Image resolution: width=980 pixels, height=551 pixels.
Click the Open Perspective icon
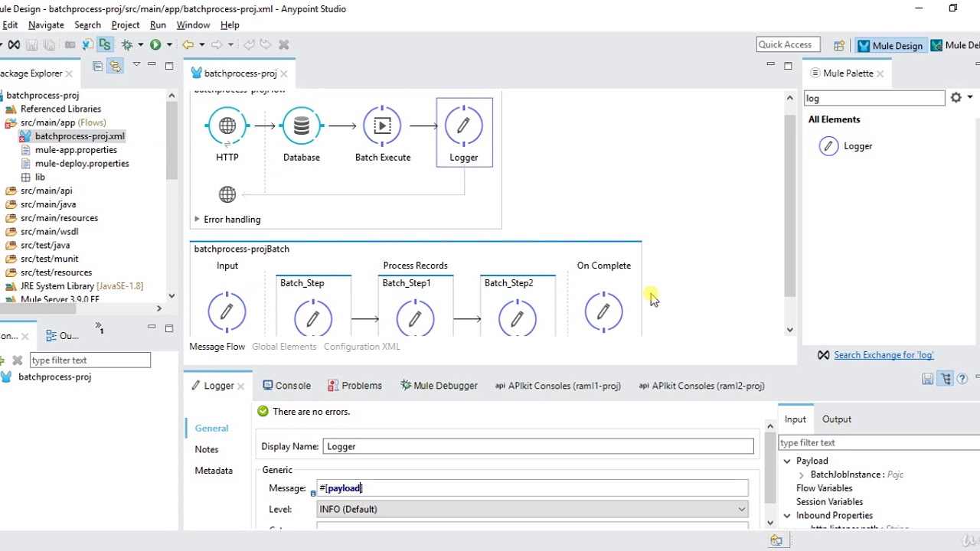pos(839,45)
